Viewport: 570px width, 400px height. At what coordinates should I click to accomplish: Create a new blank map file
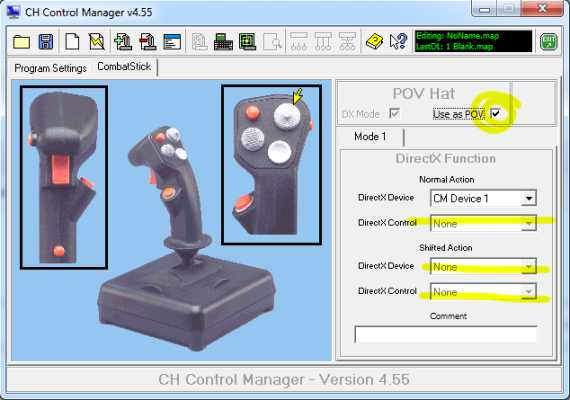tap(72, 41)
